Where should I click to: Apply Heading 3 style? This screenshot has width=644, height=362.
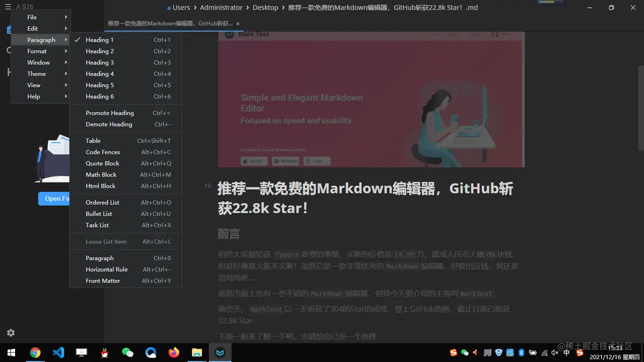126,63
